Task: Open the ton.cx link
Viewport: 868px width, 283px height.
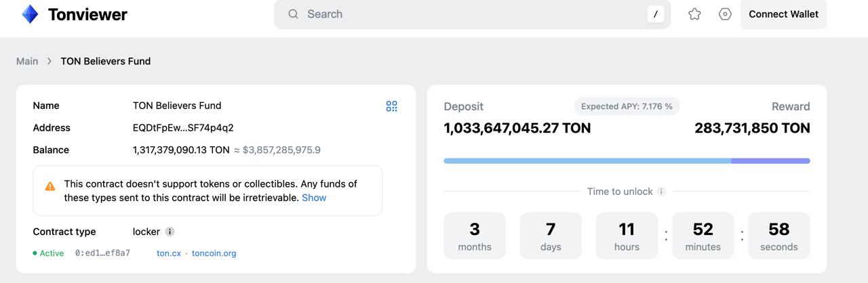Action: pyautogui.click(x=169, y=253)
